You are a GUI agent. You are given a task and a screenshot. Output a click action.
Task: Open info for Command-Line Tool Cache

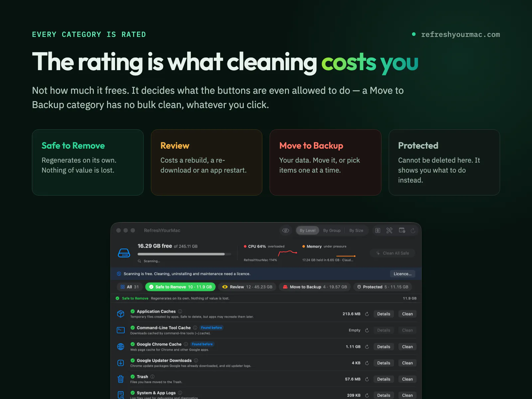coord(195,328)
